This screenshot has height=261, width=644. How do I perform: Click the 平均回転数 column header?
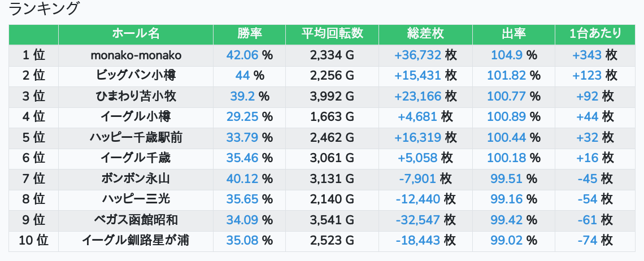(332, 34)
